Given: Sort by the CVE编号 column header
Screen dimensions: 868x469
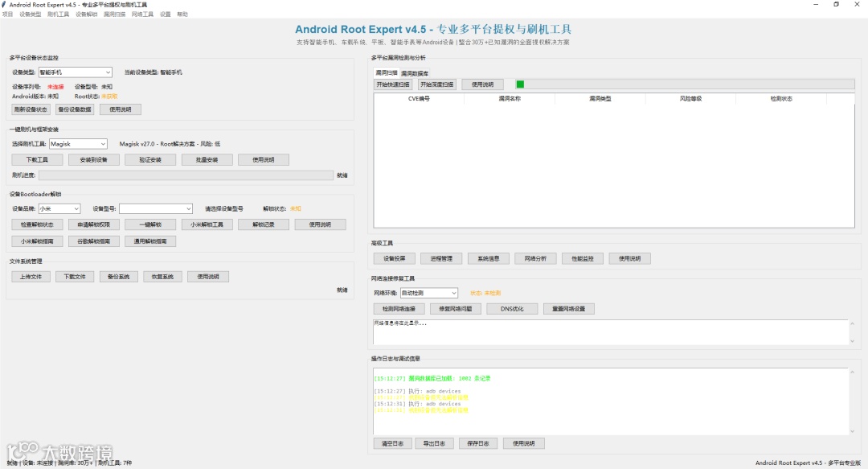Looking at the screenshot, I should pos(419,99).
